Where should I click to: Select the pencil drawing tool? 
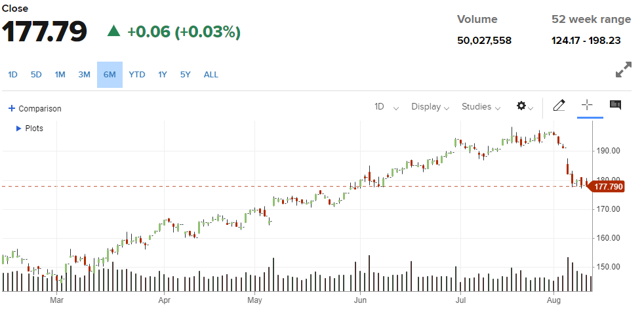click(559, 106)
